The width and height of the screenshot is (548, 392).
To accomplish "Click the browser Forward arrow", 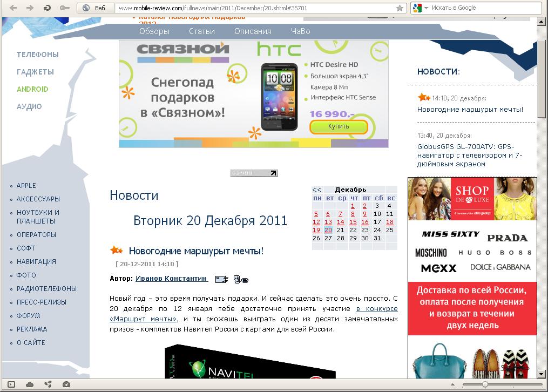I will 30,8.
